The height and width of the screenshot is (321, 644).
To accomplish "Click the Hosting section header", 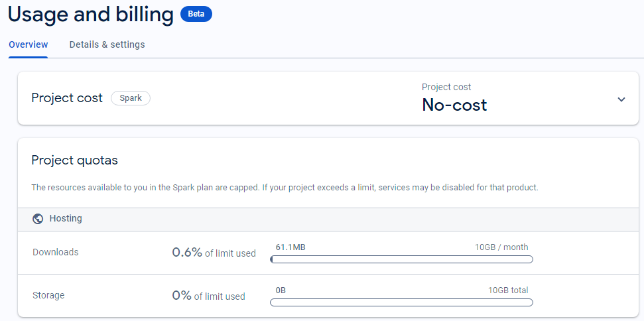I will pyautogui.click(x=66, y=218).
